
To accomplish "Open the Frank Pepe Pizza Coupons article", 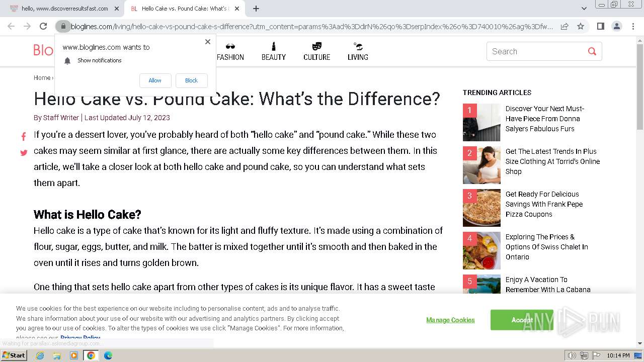I will click(544, 204).
